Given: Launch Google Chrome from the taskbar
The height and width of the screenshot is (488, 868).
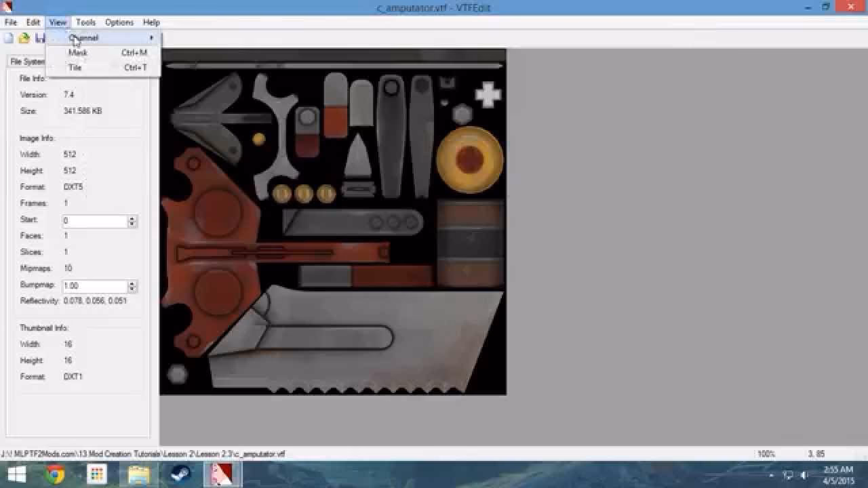Looking at the screenshot, I should [x=55, y=474].
